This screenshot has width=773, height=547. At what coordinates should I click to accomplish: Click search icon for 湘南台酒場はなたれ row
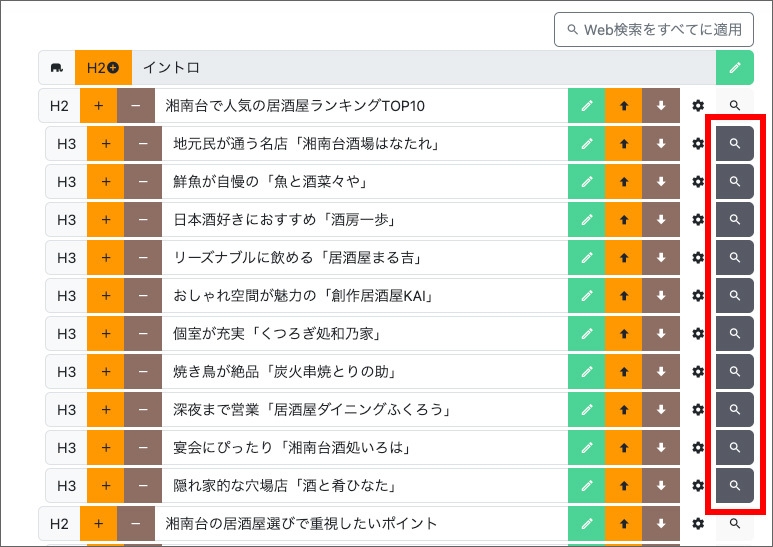(735, 144)
